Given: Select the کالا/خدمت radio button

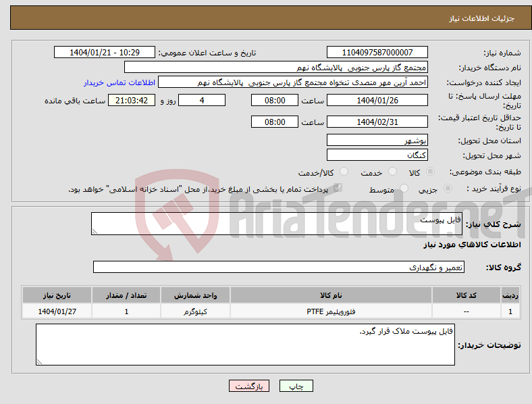Looking at the screenshot, I should coord(344,172).
